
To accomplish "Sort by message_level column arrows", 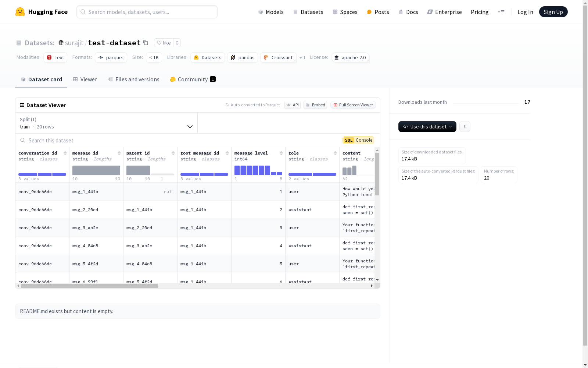I will pyautogui.click(x=281, y=153).
